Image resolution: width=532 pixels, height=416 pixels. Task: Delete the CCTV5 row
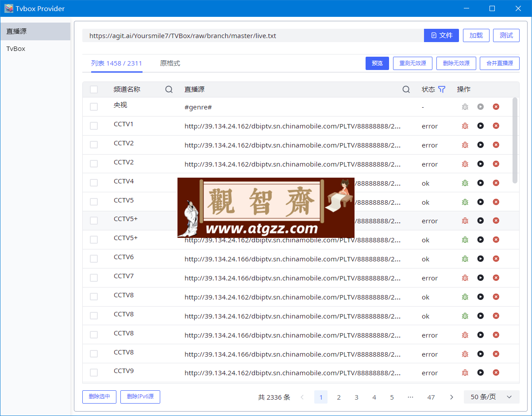[x=496, y=202]
